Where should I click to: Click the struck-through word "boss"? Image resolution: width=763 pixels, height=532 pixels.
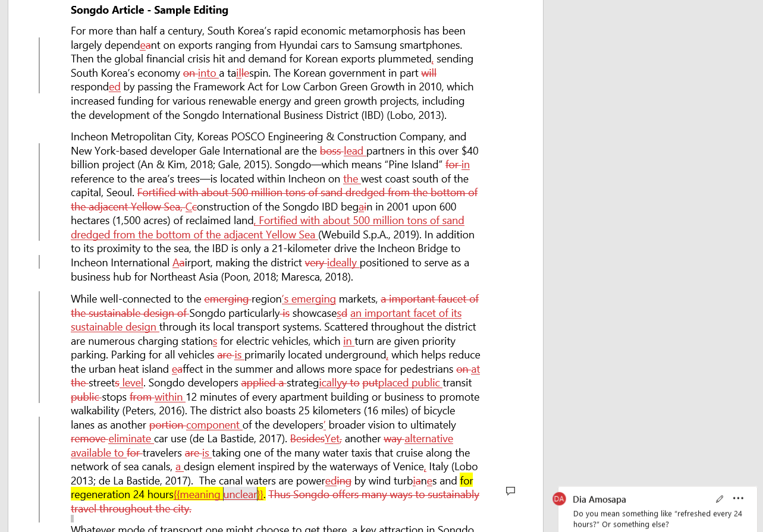(x=330, y=151)
